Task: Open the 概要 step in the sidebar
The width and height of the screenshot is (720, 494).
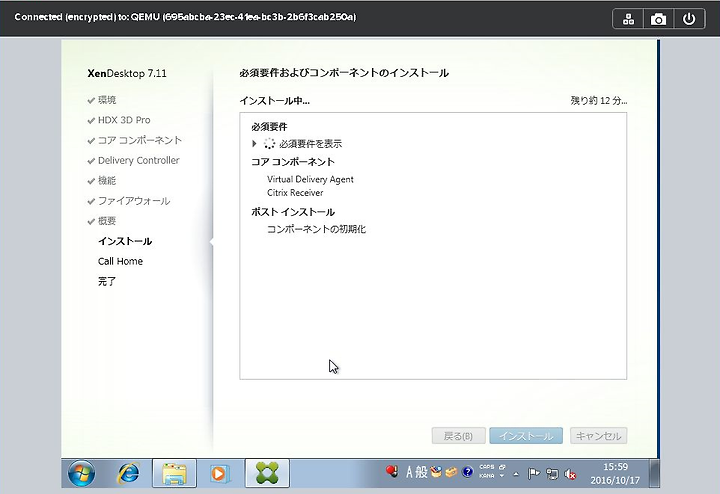Action: click(107, 221)
